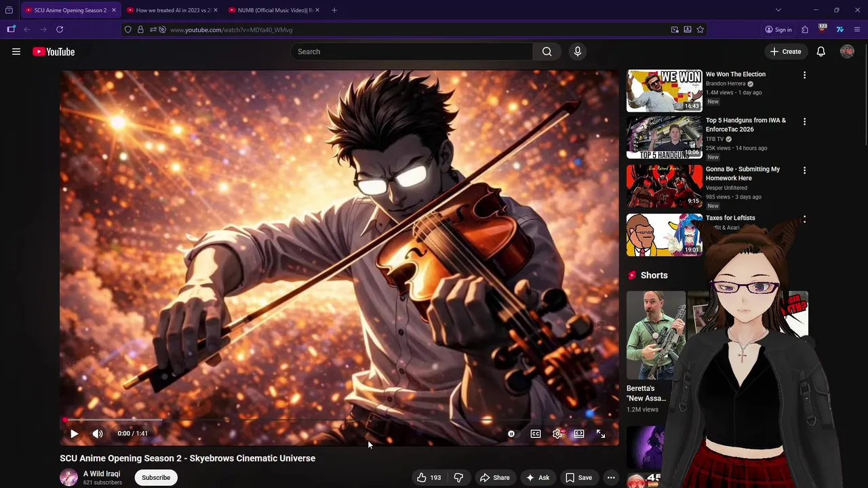Viewport: 868px width, 488px height.
Task: Open the browser sidebar panel icon
Action: point(11,30)
